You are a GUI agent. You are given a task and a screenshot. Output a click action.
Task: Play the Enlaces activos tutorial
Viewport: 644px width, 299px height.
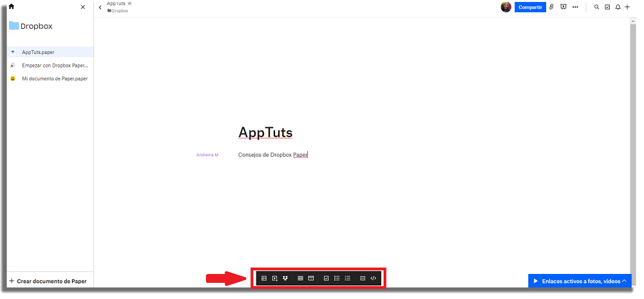point(536,281)
